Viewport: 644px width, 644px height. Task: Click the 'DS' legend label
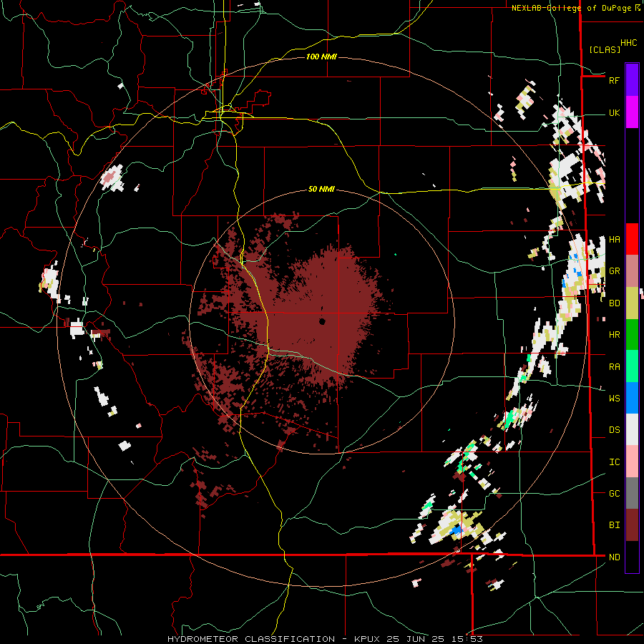[614, 430]
